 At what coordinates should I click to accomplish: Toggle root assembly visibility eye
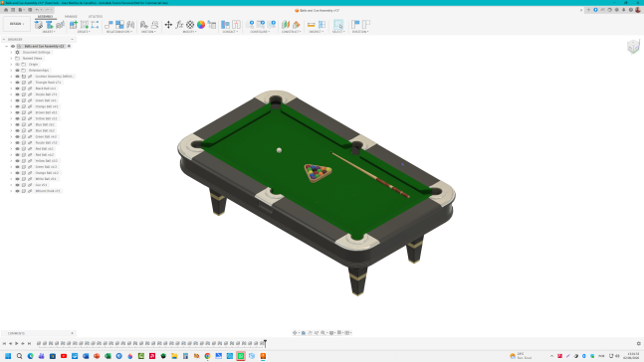click(x=13, y=46)
